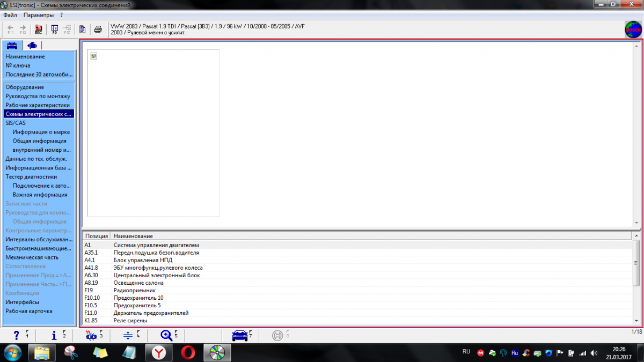Open Тестер диагностики sidebar entry

(x=31, y=176)
